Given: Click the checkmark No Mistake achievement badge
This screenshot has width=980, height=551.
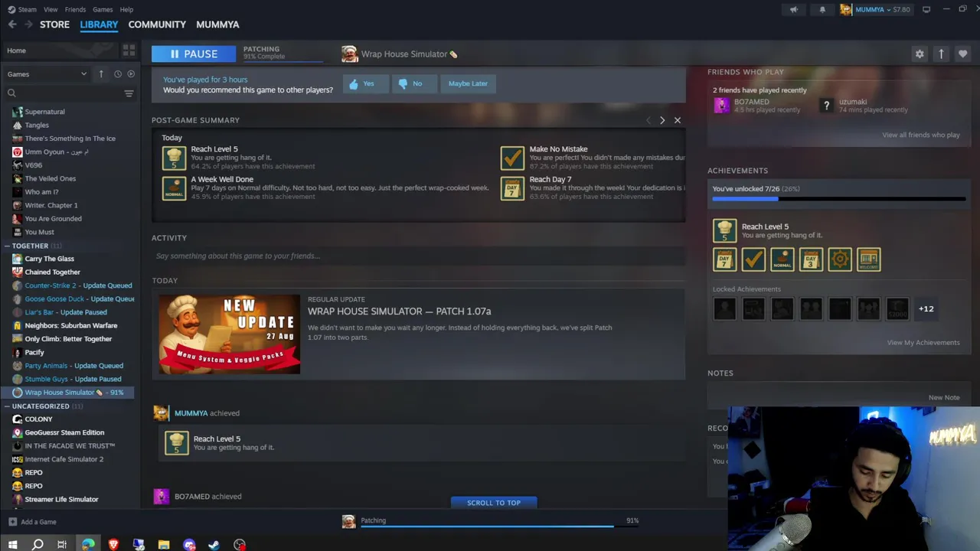Looking at the screenshot, I should coord(753,259).
